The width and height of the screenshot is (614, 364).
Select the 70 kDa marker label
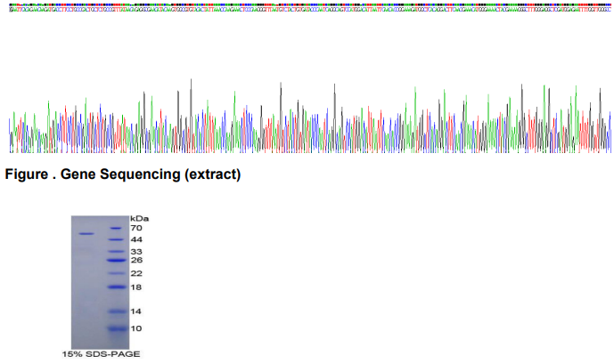point(136,229)
